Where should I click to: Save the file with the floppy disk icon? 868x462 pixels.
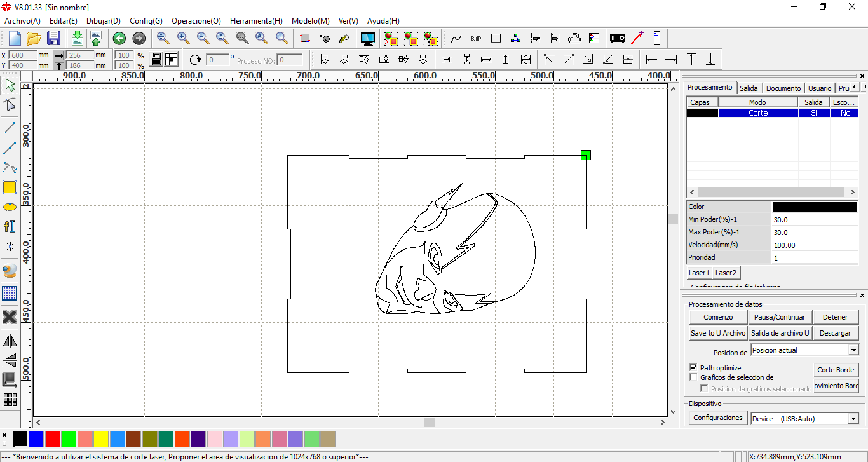point(53,38)
